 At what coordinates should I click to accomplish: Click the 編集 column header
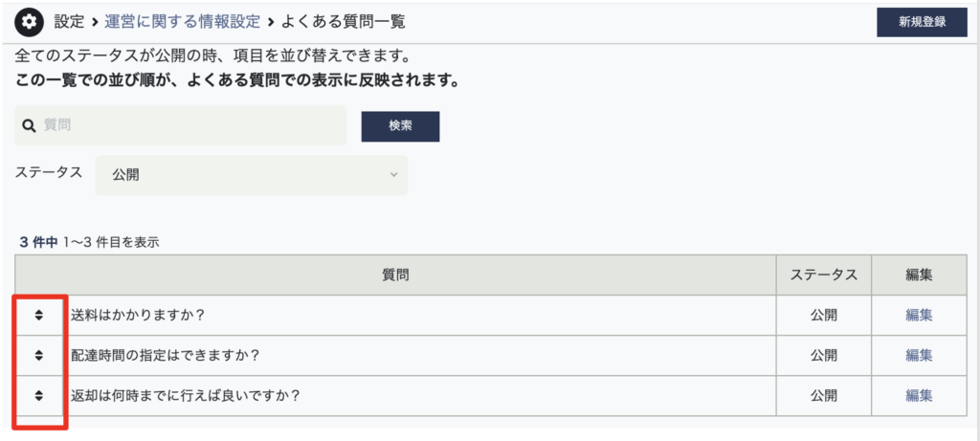click(919, 275)
